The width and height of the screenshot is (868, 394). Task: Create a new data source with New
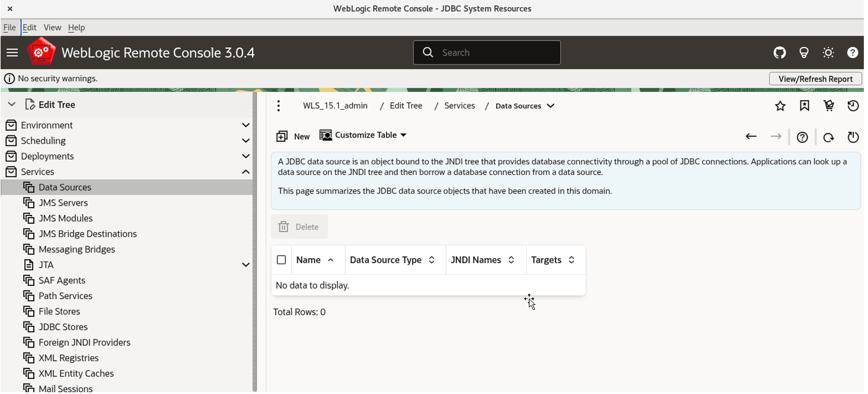click(x=293, y=136)
